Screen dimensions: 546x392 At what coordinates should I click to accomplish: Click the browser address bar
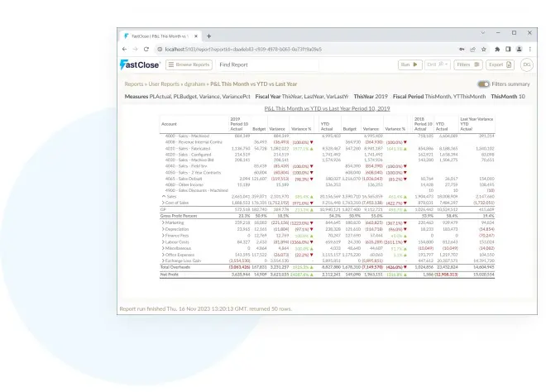[290, 50]
